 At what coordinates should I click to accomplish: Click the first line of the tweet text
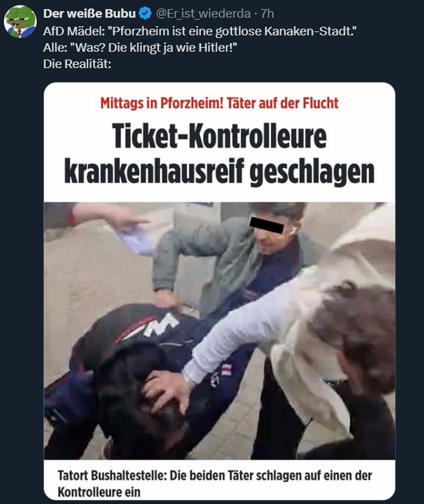pos(200,31)
